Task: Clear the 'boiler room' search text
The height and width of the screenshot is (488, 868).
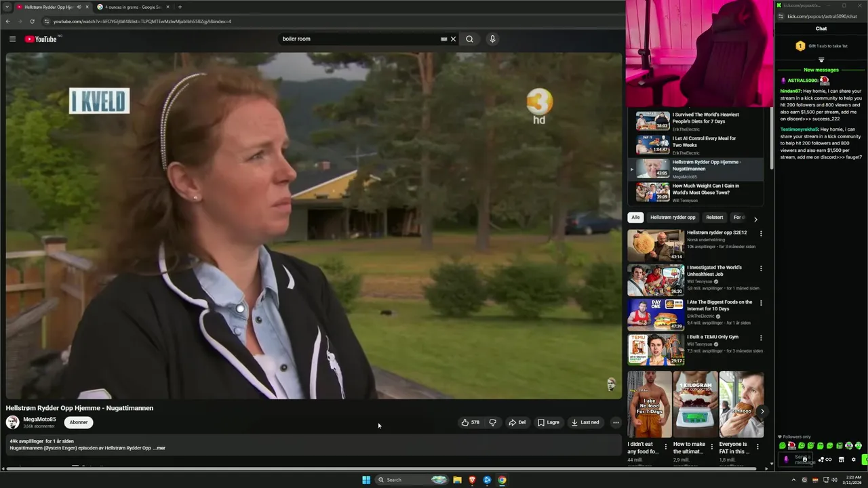Action: (x=453, y=39)
